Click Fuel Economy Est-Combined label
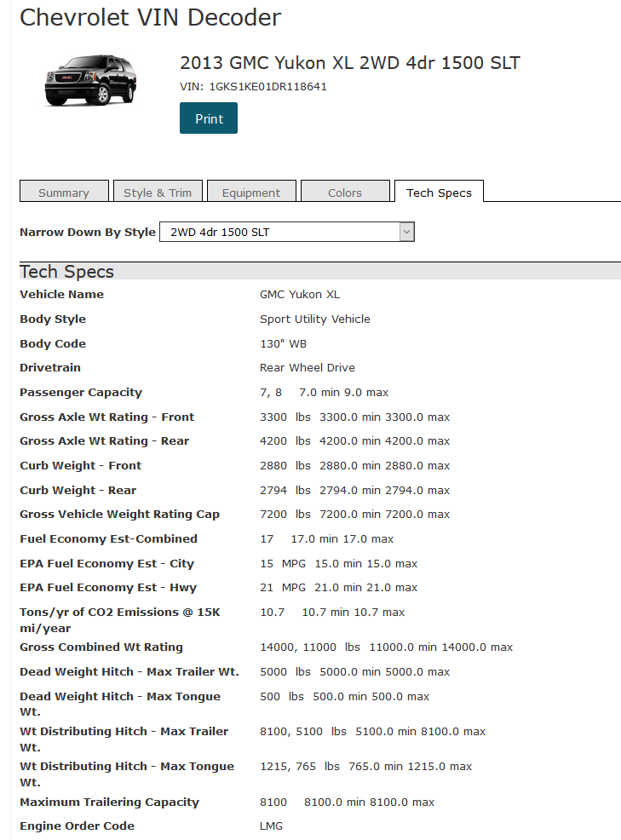 [x=109, y=539]
